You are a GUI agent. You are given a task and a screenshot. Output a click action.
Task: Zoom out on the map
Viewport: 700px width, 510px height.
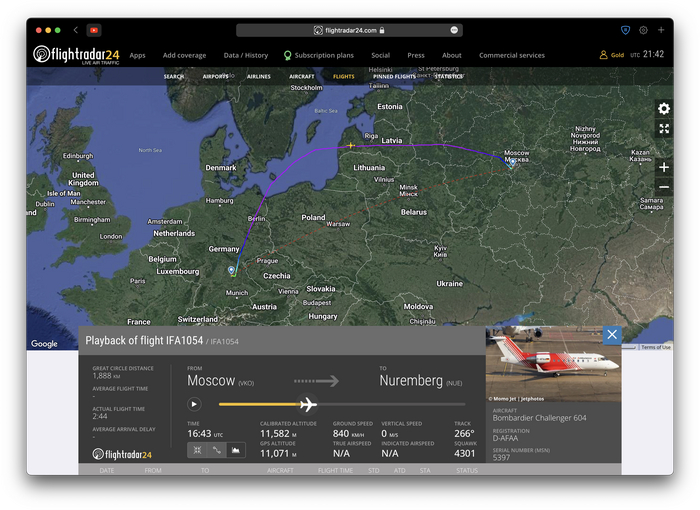664,187
